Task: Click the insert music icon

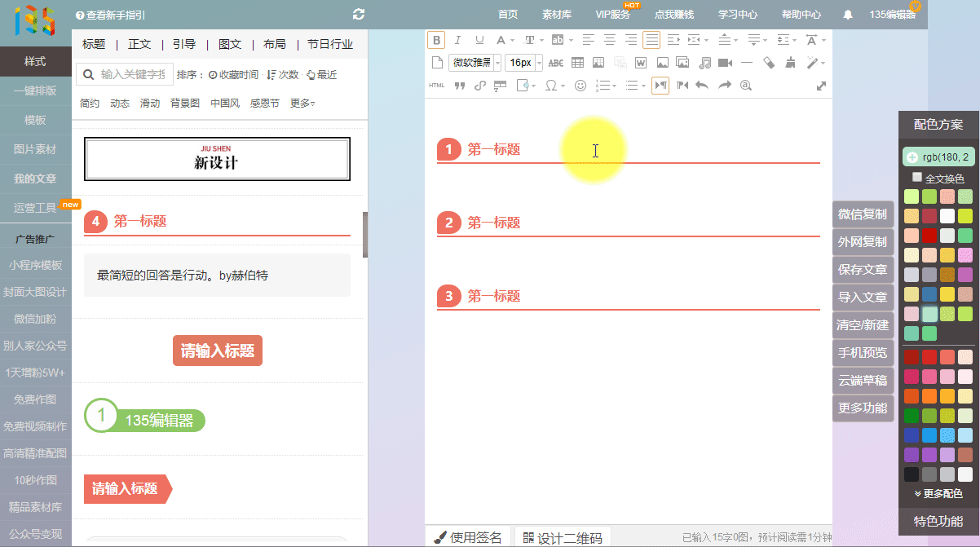Action: pos(704,63)
